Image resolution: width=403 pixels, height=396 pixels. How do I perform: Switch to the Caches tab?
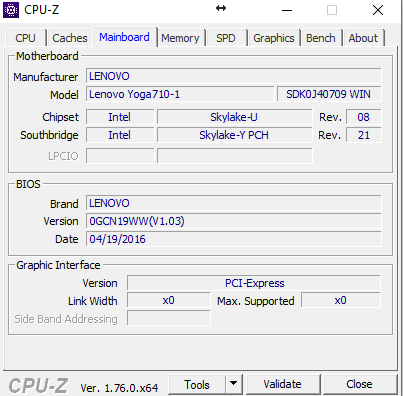point(70,38)
